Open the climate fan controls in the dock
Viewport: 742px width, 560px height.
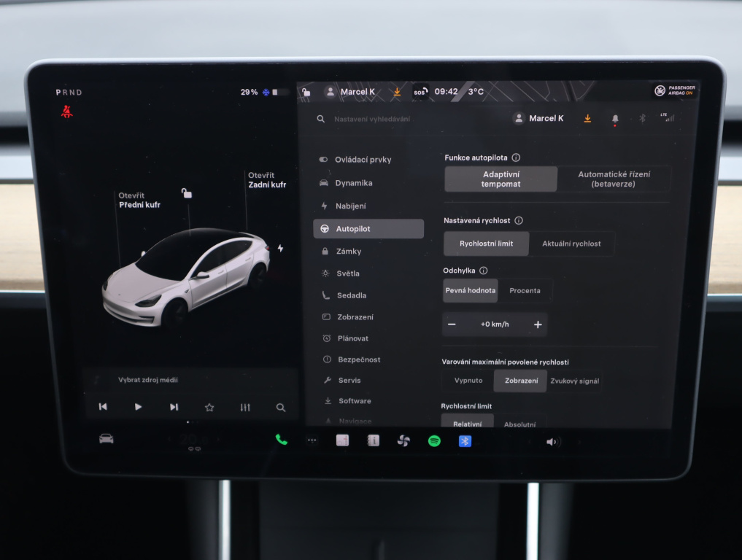pos(403,441)
